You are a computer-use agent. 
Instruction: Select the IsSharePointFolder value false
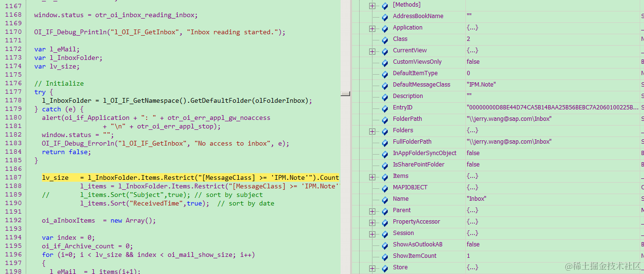473,165
